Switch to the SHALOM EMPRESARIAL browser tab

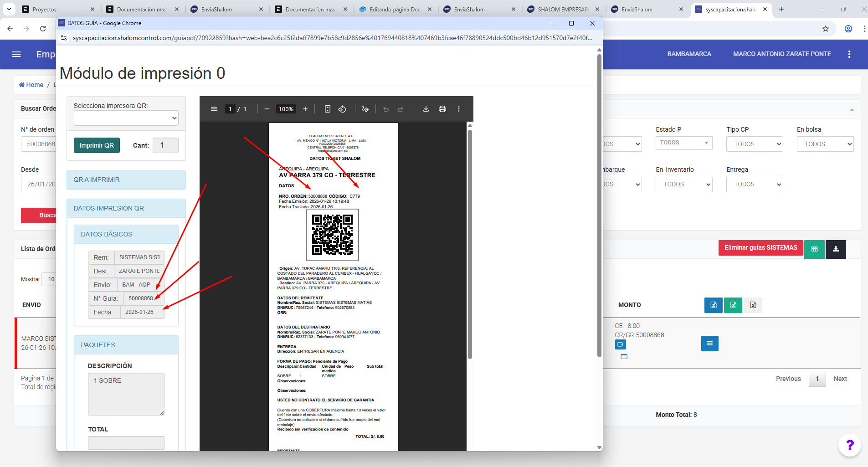(x=563, y=9)
